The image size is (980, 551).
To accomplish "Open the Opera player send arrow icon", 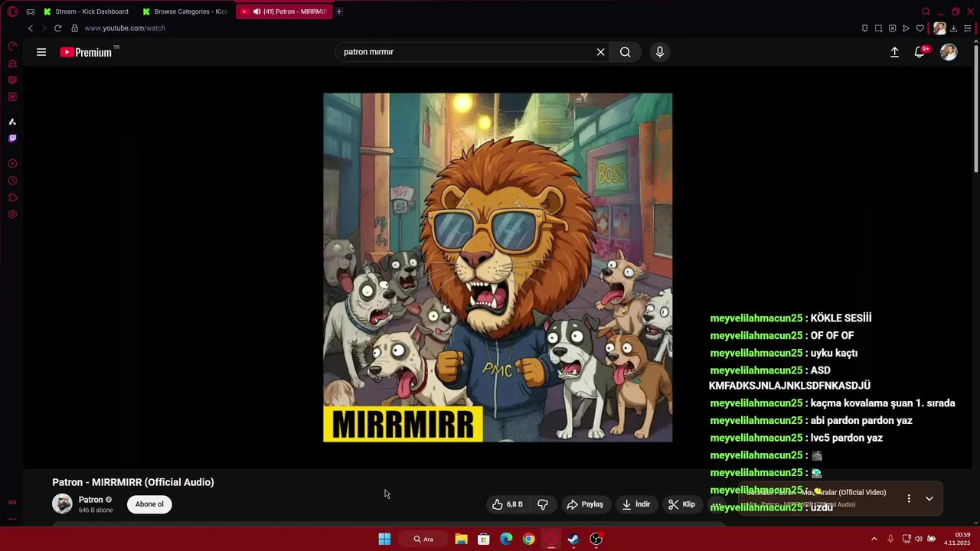I will 906,28.
